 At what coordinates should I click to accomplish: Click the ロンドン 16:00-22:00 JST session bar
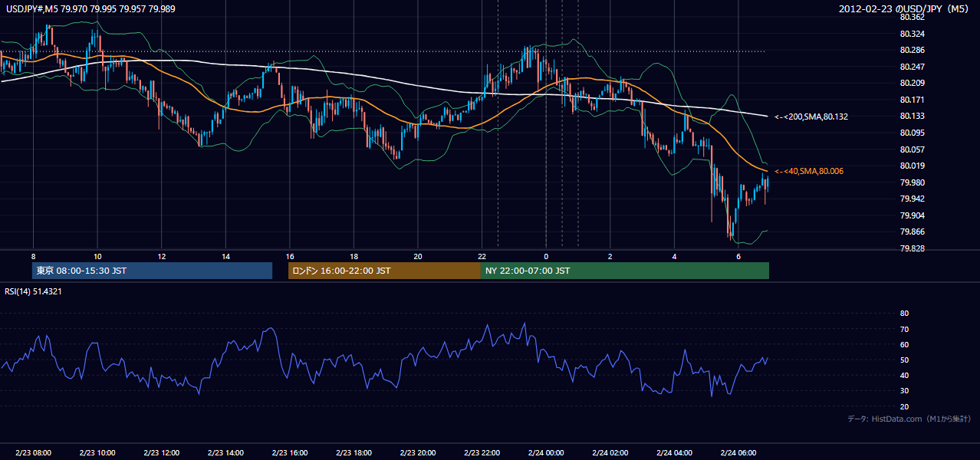(384, 271)
